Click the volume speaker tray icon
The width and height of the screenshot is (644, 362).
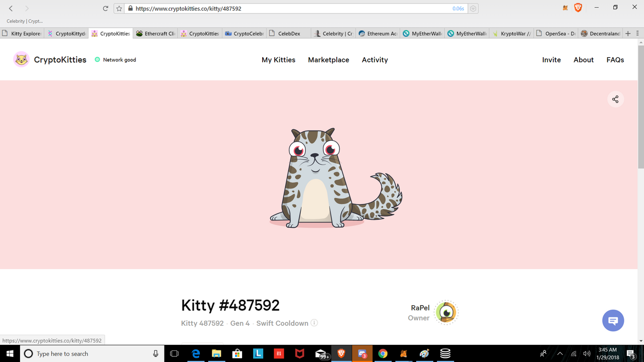(587, 353)
